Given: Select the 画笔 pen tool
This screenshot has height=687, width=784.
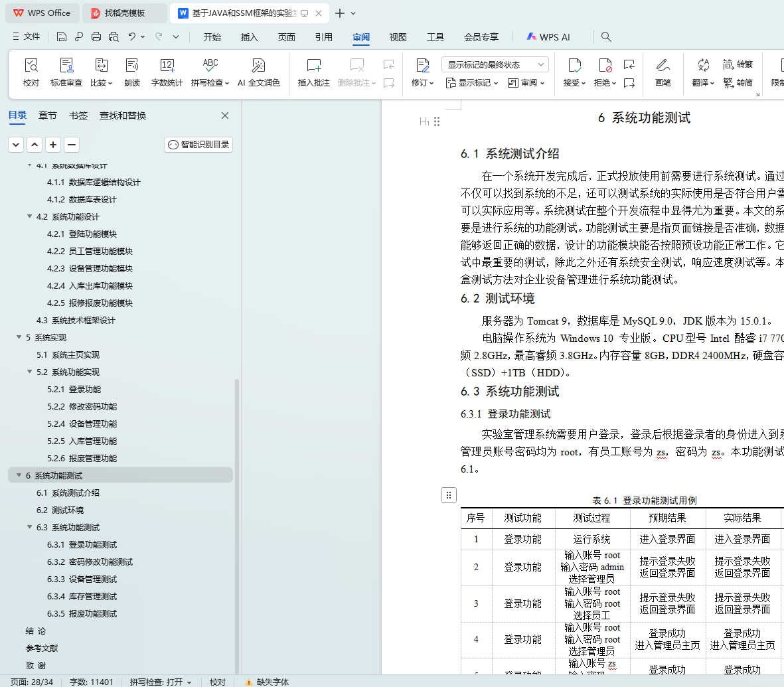Looking at the screenshot, I should tap(663, 72).
